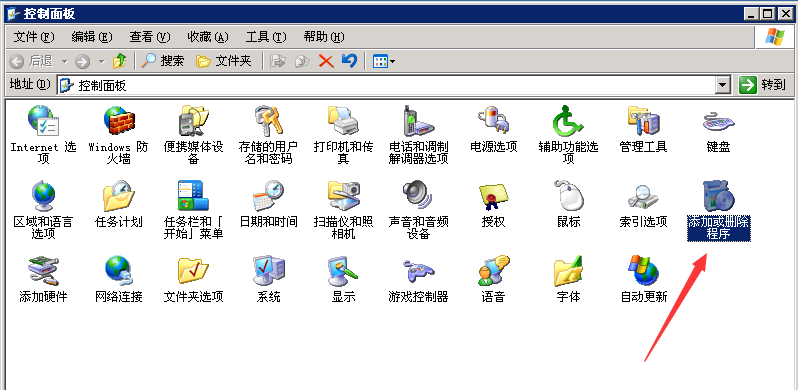Open the Views dropdown button
Image resolution: width=798 pixels, height=390 pixels.
pyautogui.click(x=384, y=62)
